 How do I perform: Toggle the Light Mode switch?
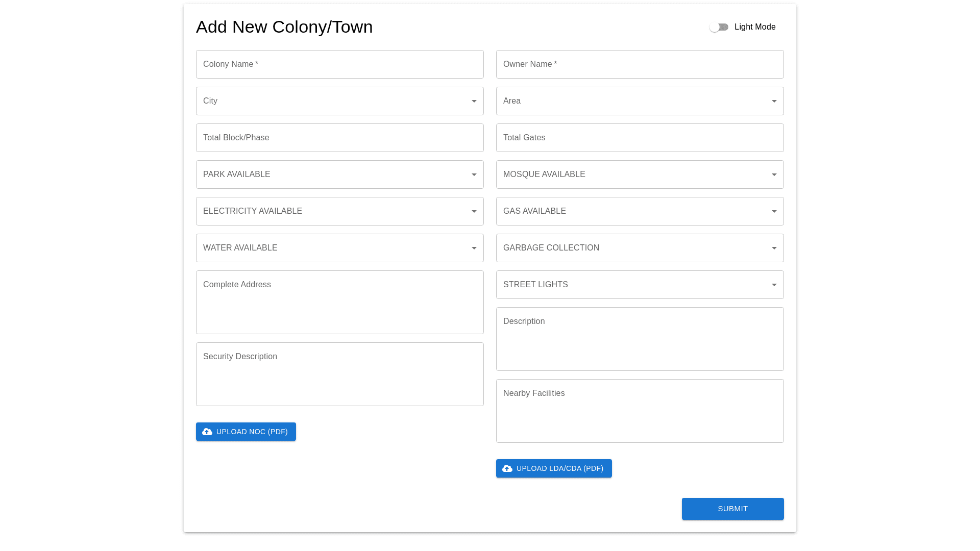(x=719, y=27)
